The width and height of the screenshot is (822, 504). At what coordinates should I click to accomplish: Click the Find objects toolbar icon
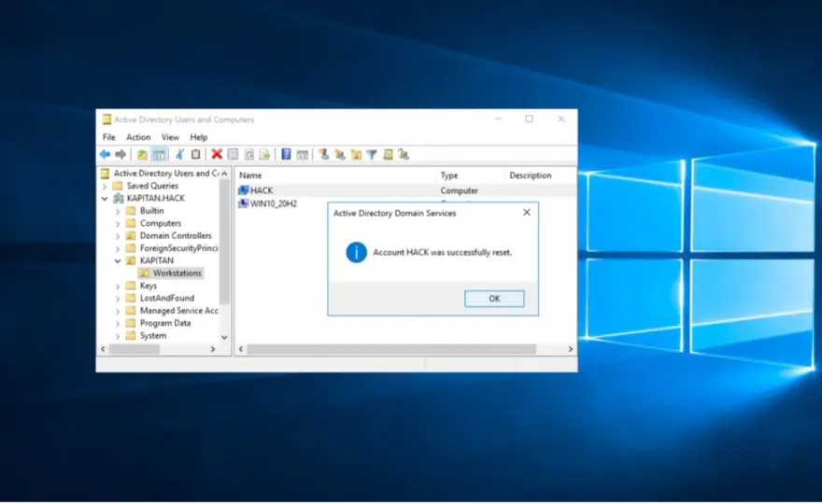[x=388, y=155]
